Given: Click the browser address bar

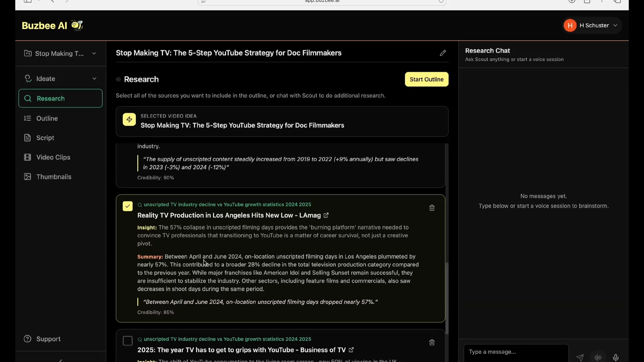Looking at the screenshot, I should tap(322, 2).
